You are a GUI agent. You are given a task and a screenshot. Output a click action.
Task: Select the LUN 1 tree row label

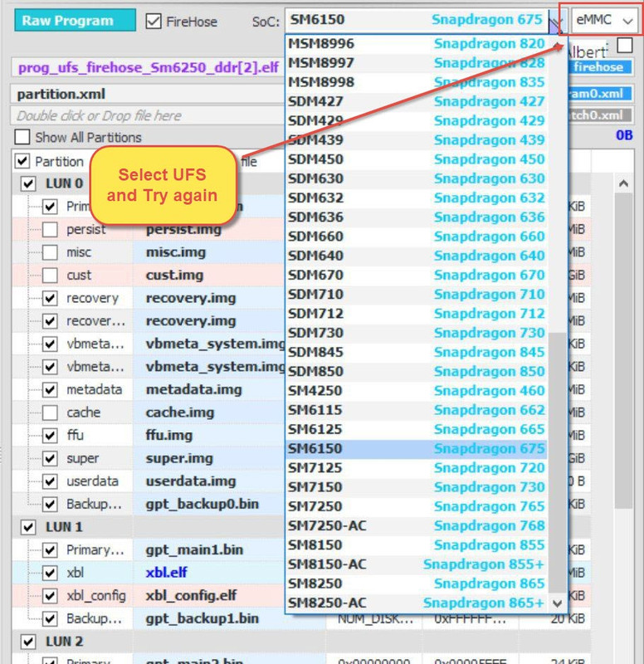click(65, 527)
